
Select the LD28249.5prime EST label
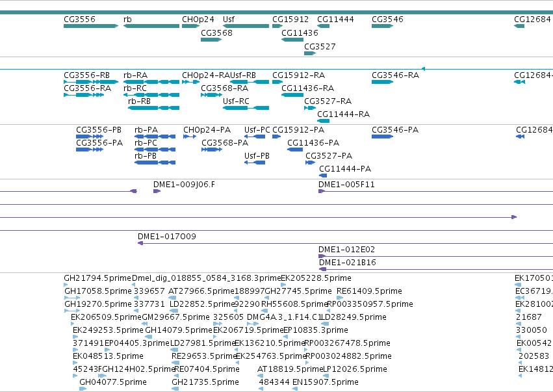click(x=354, y=317)
